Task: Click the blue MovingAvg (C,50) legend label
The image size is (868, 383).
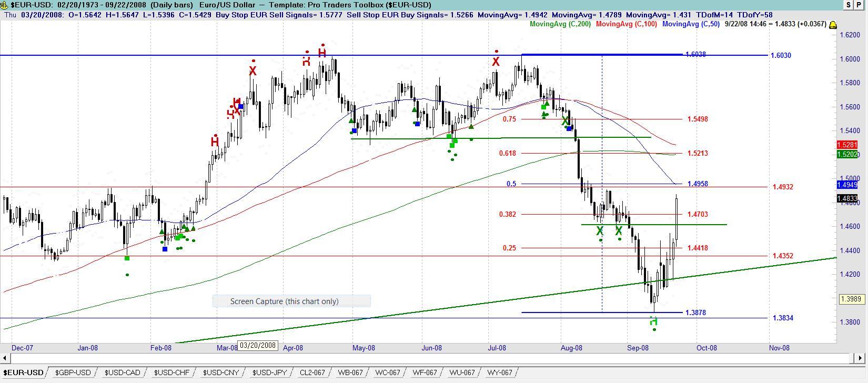Action: click(x=691, y=24)
